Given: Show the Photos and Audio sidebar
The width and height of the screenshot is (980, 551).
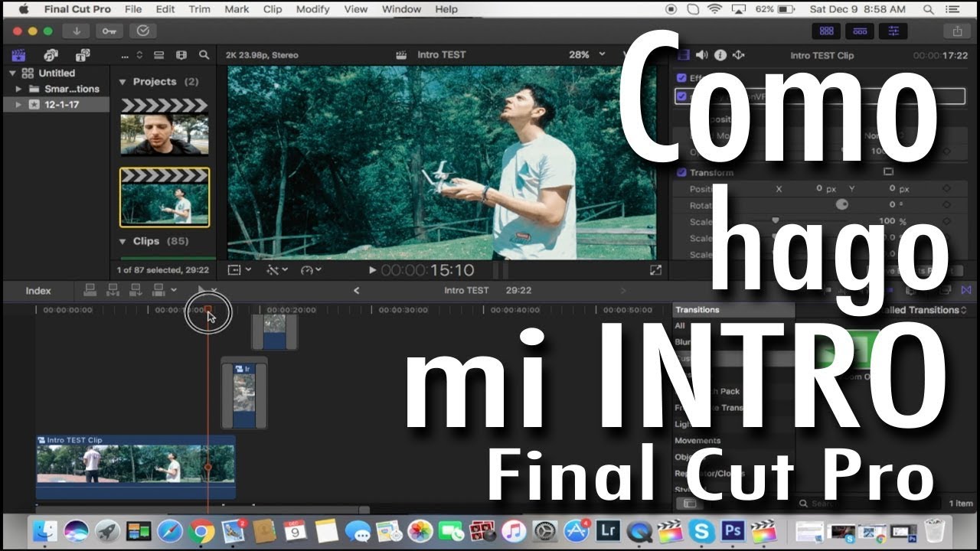Looking at the screenshot, I should pos(51,55).
